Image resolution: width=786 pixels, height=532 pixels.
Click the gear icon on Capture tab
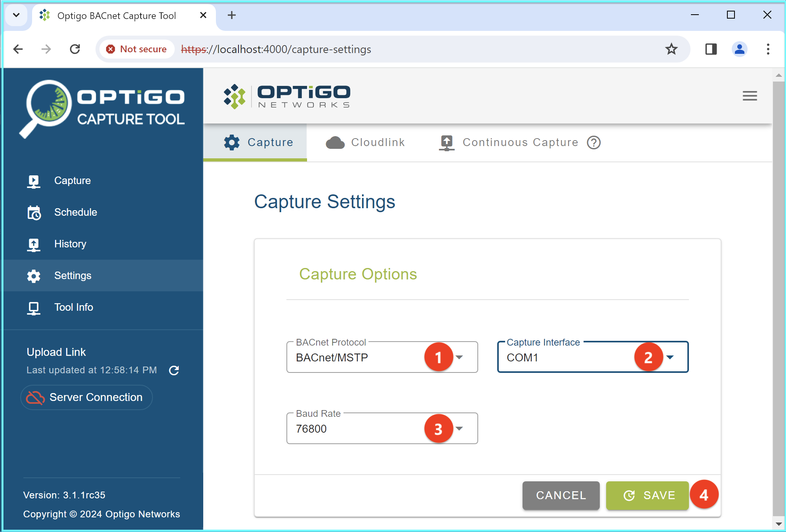[x=232, y=142]
